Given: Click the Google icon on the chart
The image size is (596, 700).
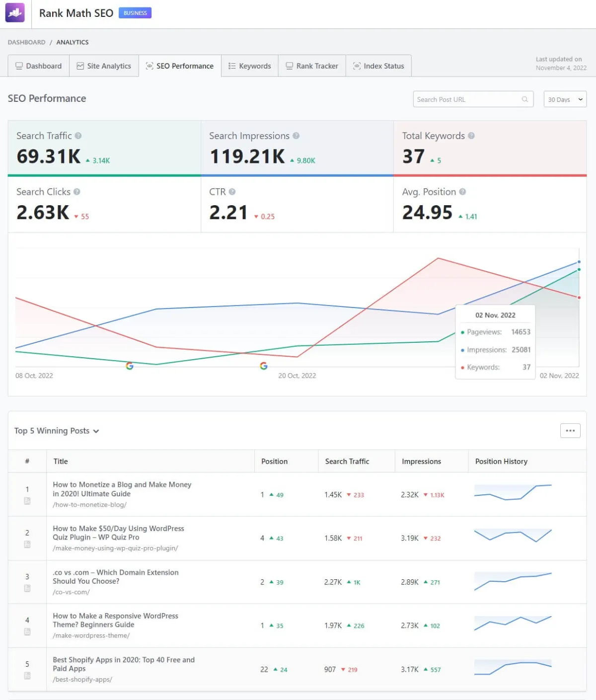Looking at the screenshot, I should pyautogui.click(x=130, y=366).
